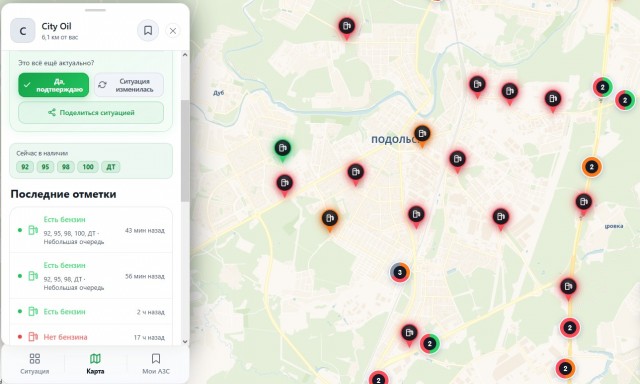Click the City Oil letter C avatar

[23, 31]
